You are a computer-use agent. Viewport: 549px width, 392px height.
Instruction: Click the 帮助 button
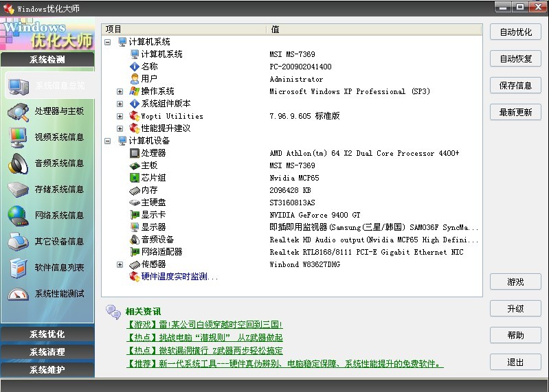point(515,336)
